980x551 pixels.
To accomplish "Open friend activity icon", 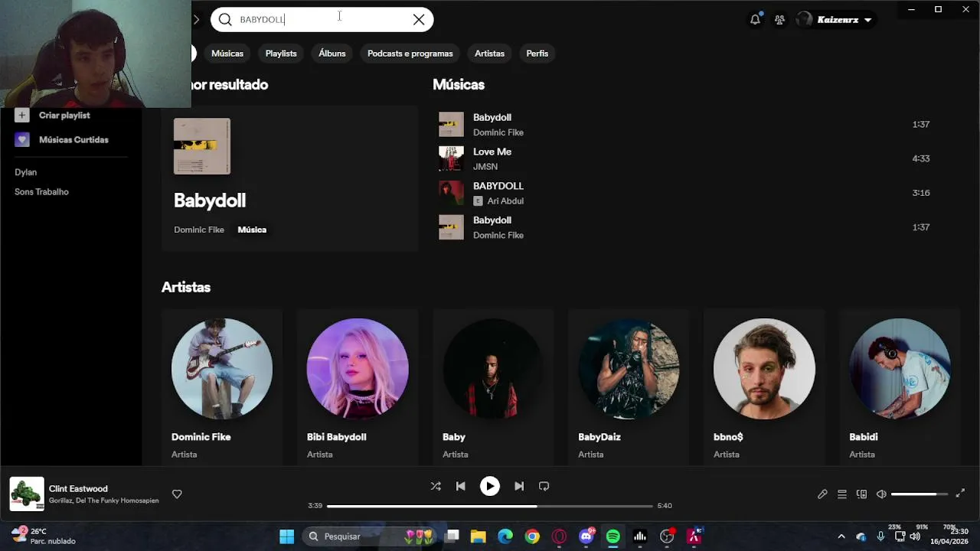I will [x=779, y=20].
